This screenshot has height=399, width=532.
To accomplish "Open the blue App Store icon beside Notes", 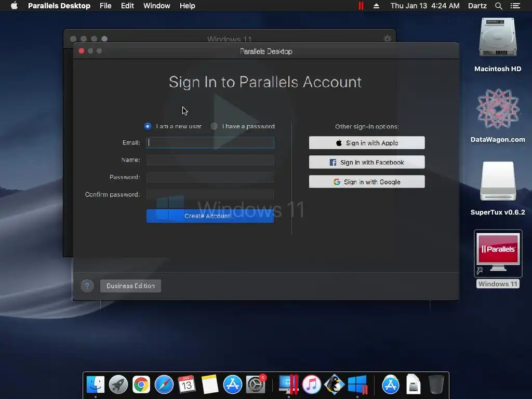I will (x=232, y=385).
